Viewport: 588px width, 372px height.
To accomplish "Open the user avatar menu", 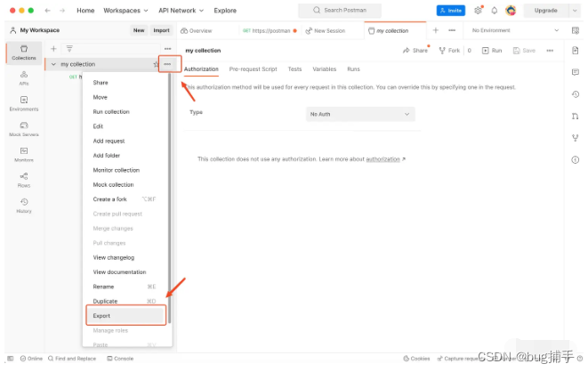I will point(511,11).
